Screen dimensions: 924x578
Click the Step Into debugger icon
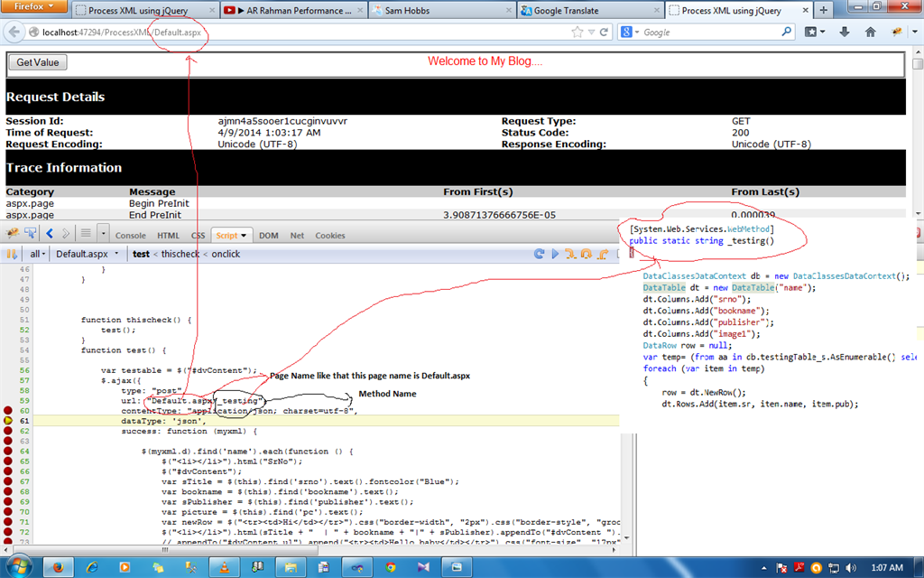[x=570, y=254]
